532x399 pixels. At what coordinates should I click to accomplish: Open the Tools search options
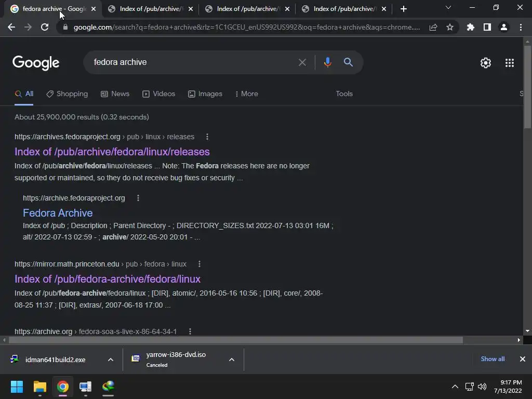click(344, 94)
